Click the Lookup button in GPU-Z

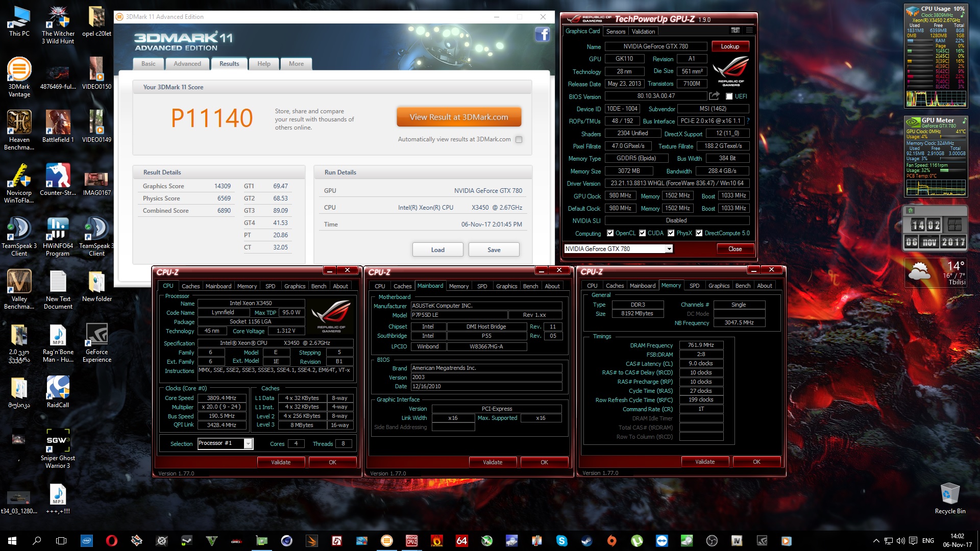click(730, 46)
